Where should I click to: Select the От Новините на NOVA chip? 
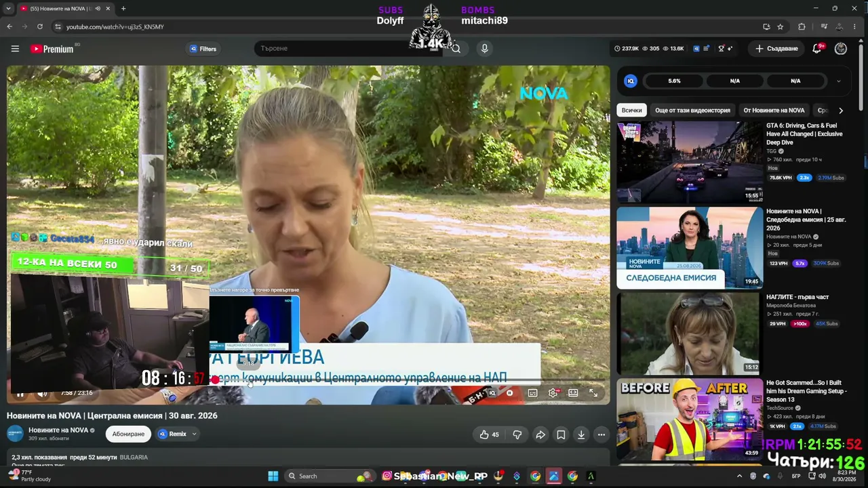click(774, 110)
